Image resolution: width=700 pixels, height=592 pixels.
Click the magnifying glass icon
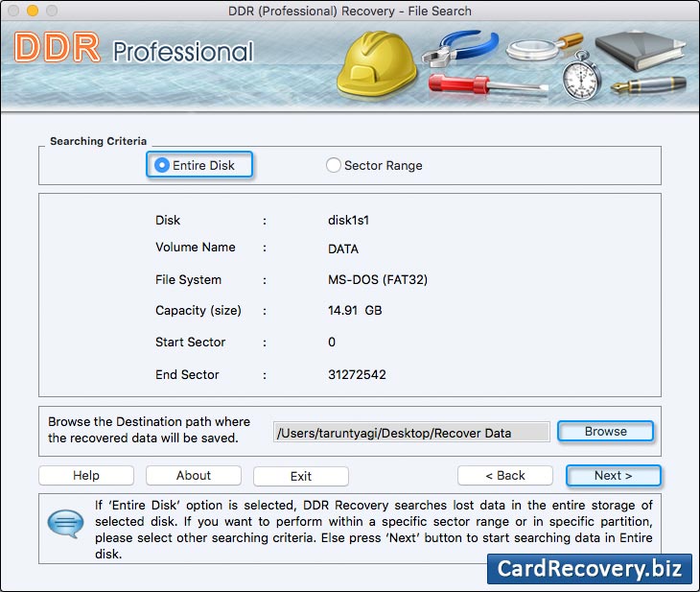pyautogui.click(x=544, y=47)
